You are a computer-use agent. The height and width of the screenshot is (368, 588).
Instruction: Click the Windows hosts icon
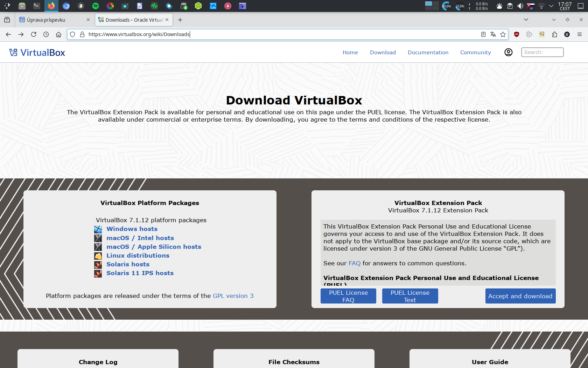click(98, 229)
